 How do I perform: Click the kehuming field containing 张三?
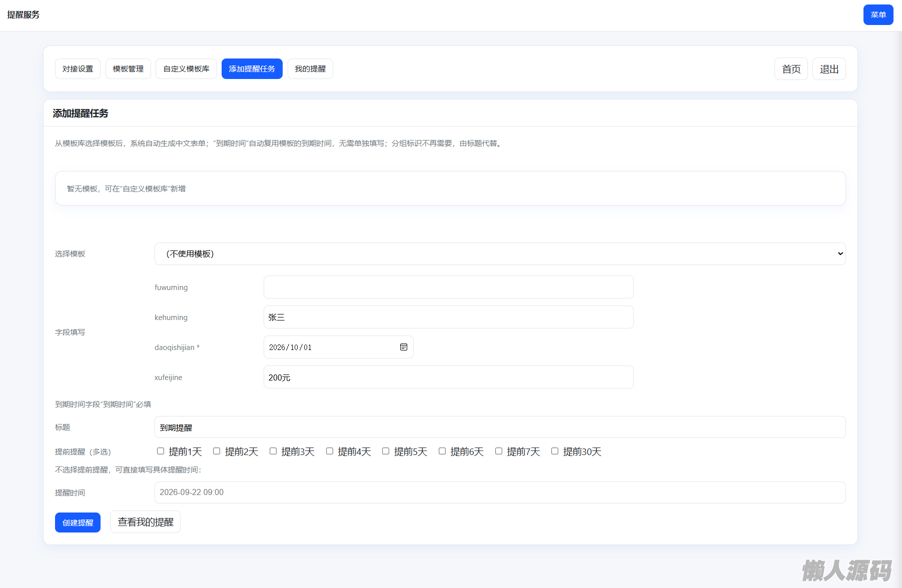coord(448,317)
